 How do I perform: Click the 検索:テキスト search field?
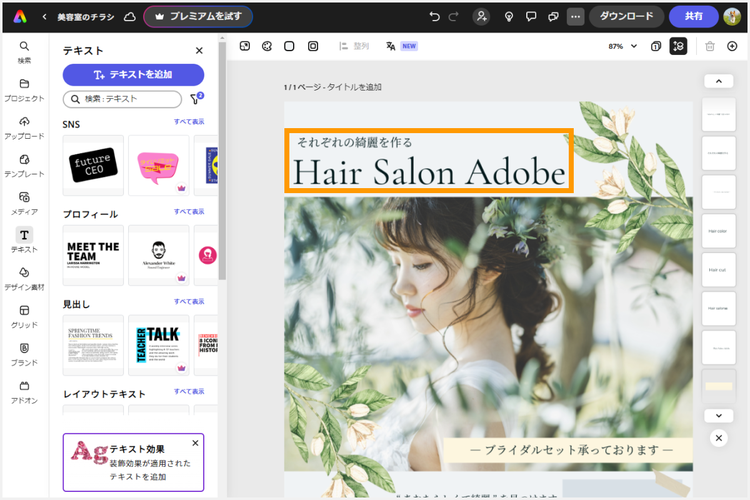pyautogui.click(x=122, y=99)
